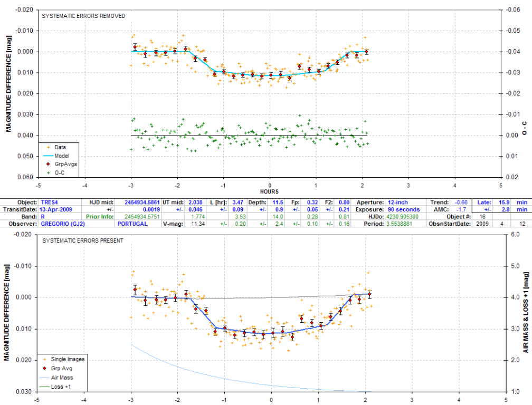Select UT mid uncertainty '0.046'
Screen dimensions: 532x405
pyautogui.click(x=195, y=209)
